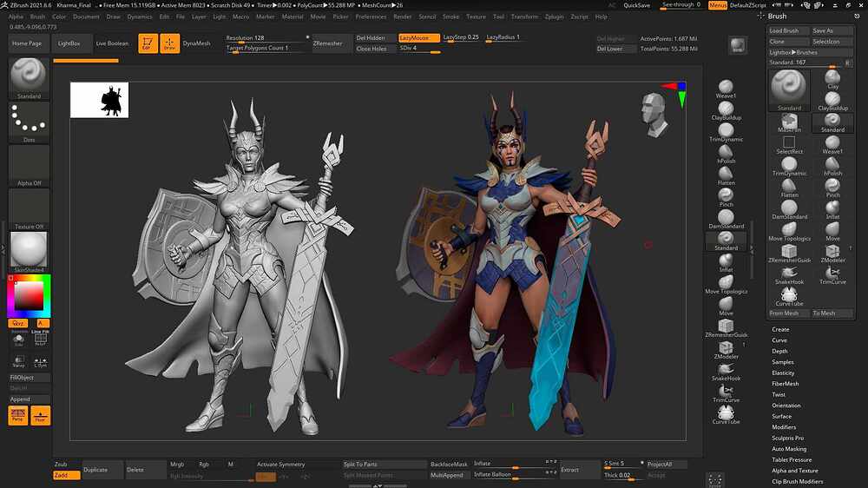Expand the FiberMesh section

pos(785,383)
